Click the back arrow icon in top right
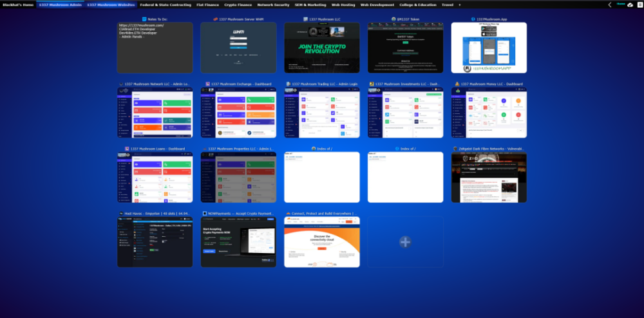Image resolution: width=644 pixels, height=318 pixels. (610, 5)
